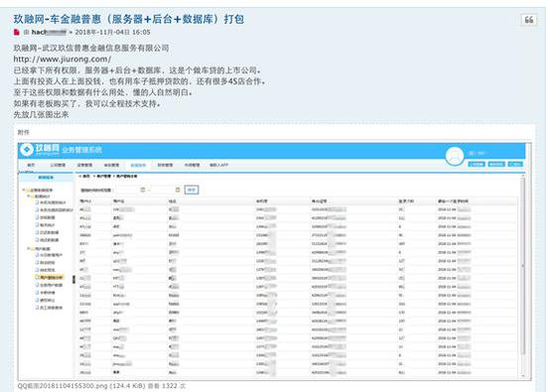Click the 玖融网 logo in the blue header
The image size is (546, 392).
40,150
